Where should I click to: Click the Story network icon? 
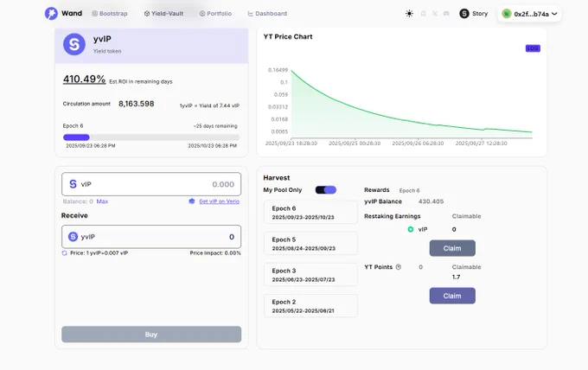point(464,14)
